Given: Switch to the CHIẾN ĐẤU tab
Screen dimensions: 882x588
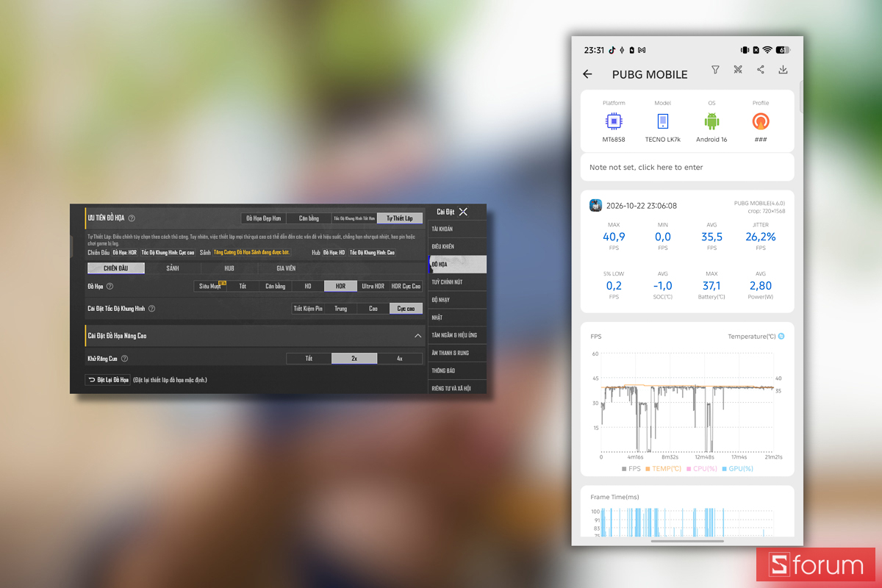Looking at the screenshot, I should [x=115, y=268].
